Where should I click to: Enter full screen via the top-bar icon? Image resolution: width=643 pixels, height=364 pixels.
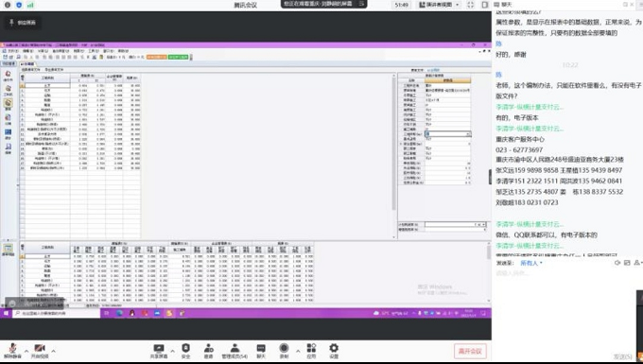pyautogui.click(x=471, y=5)
